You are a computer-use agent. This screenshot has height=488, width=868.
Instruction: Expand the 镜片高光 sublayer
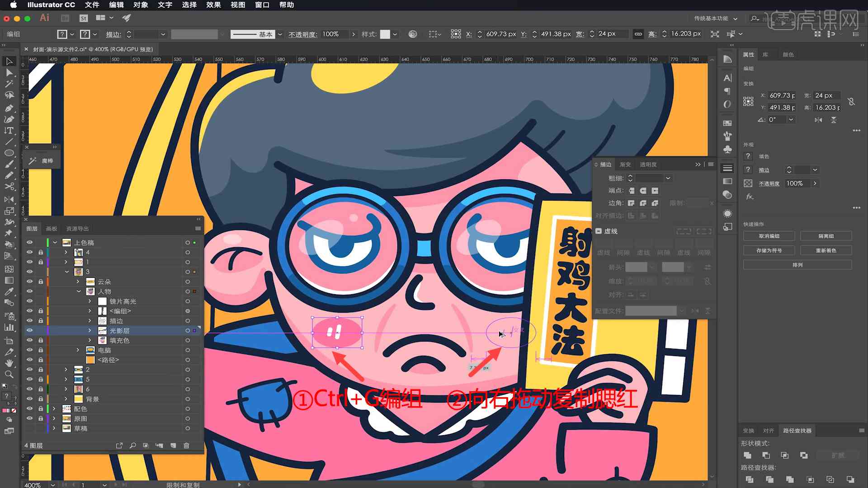pos(90,301)
